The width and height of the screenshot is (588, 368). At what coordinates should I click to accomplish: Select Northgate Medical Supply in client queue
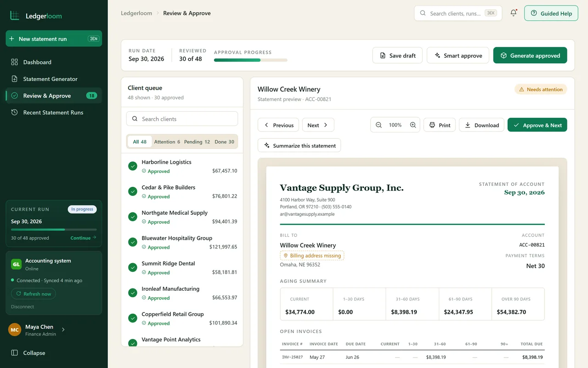(182, 217)
